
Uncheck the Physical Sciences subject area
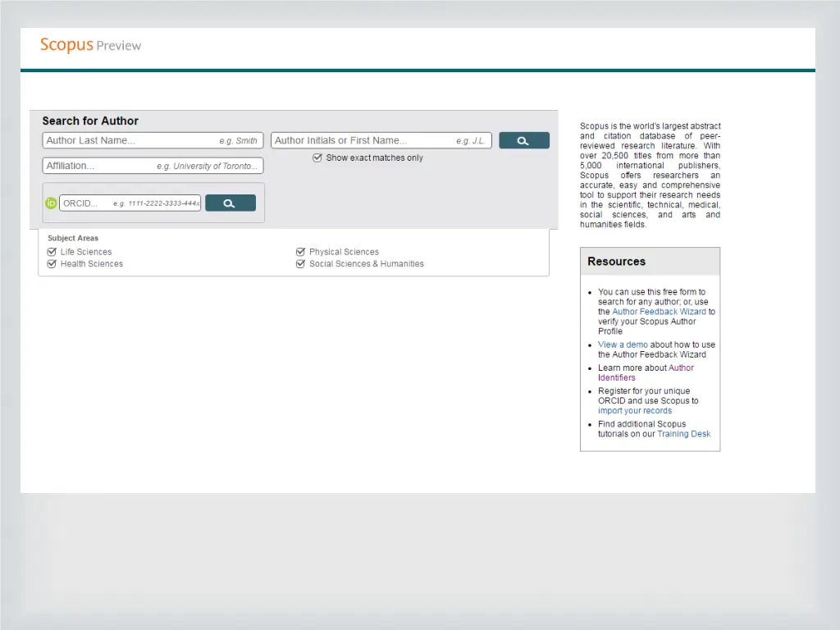pyautogui.click(x=300, y=252)
